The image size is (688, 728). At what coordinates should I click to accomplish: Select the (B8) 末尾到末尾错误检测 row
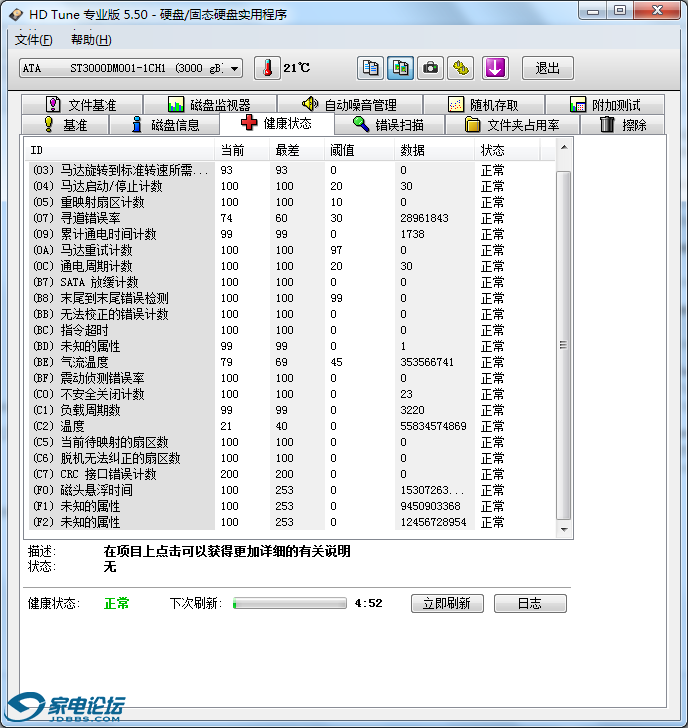pos(290,298)
